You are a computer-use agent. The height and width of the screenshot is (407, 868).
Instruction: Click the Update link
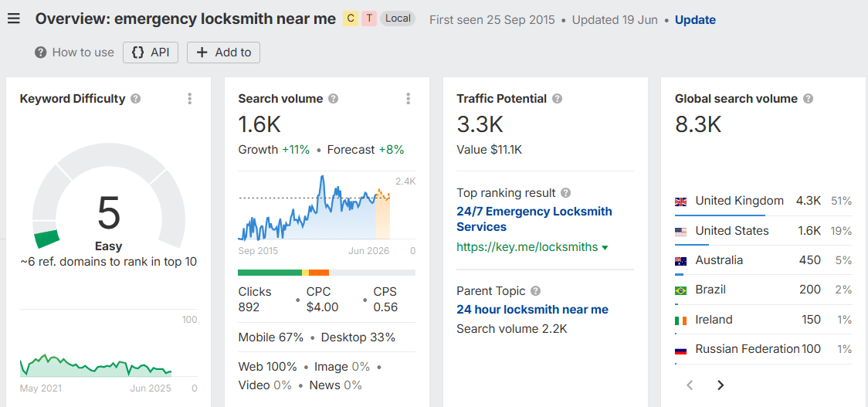pos(695,19)
